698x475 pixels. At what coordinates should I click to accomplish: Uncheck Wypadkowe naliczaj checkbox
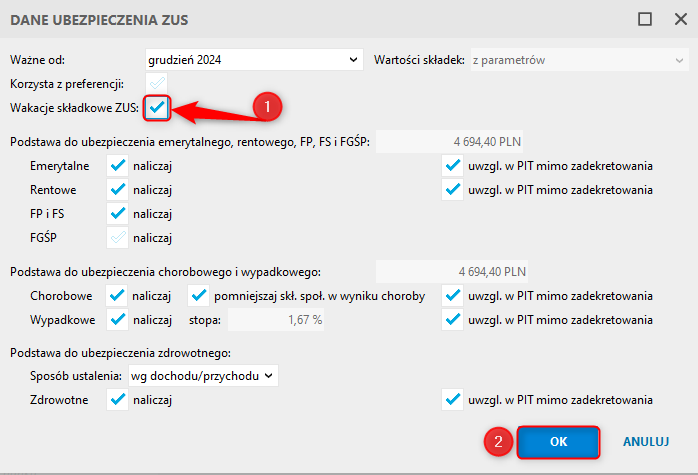[118, 320]
